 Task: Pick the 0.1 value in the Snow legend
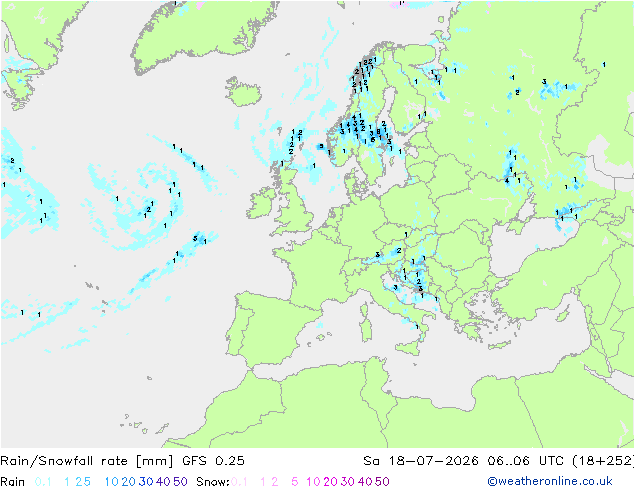(239, 482)
